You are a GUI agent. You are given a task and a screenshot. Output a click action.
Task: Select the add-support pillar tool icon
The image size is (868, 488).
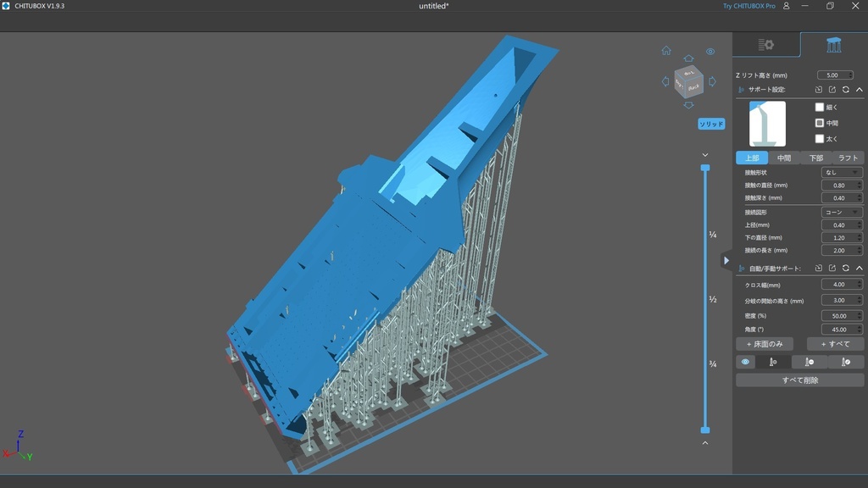[773, 362]
